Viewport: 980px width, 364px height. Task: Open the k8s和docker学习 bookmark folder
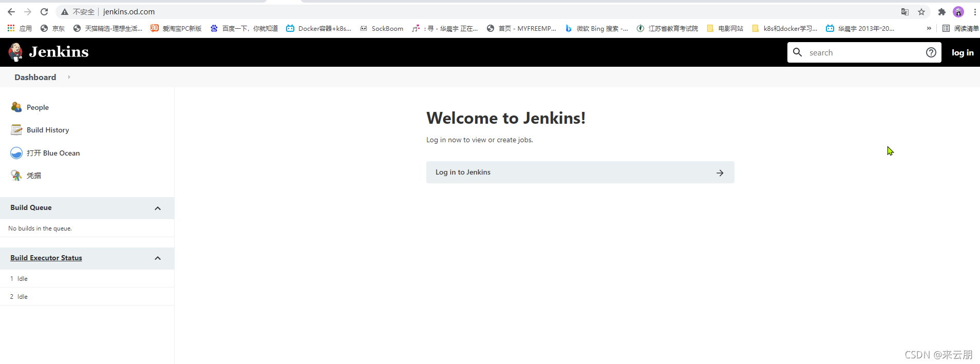click(784, 28)
